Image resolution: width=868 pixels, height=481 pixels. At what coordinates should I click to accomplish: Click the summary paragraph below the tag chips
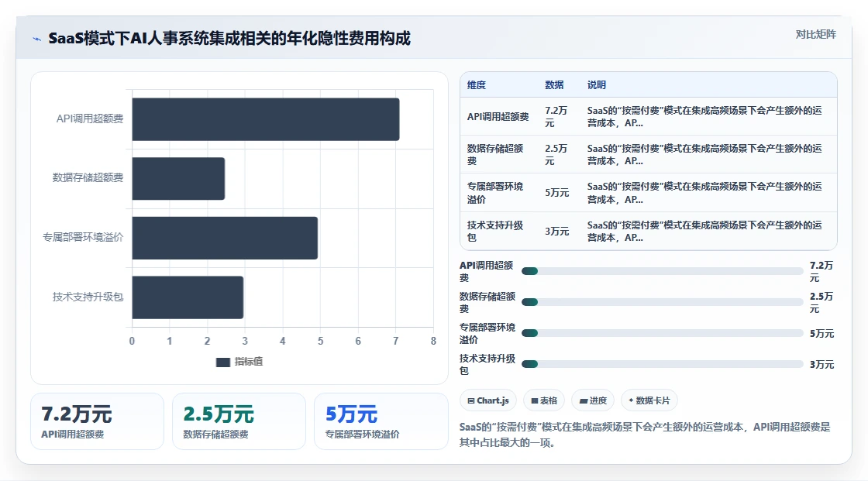pos(645,435)
